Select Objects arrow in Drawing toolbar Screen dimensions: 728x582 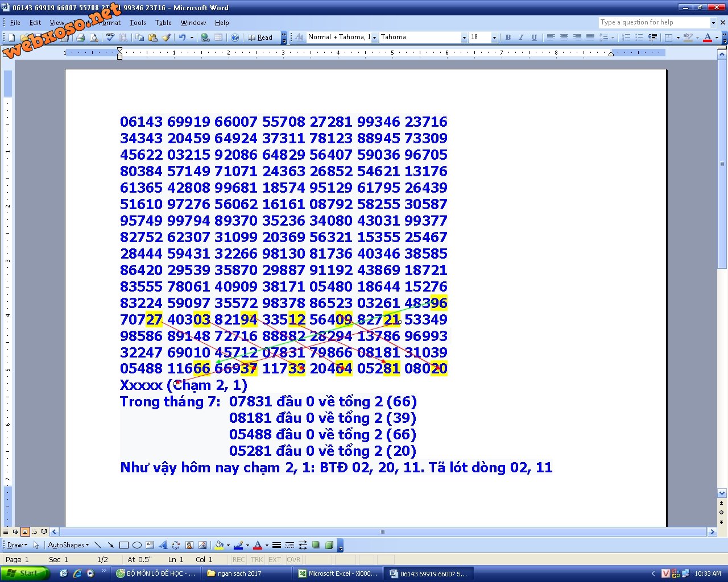tap(36, 545)
